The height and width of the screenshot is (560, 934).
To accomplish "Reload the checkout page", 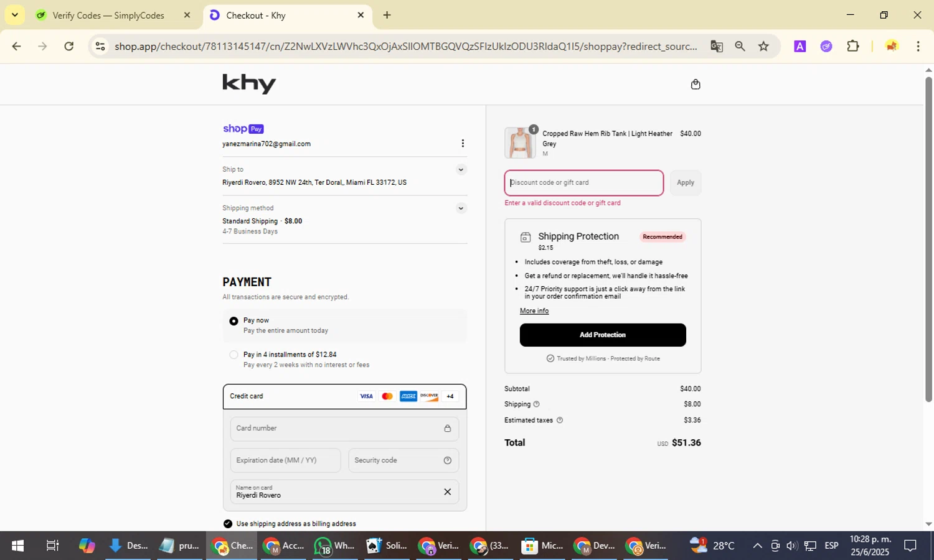I will point(69,46).
